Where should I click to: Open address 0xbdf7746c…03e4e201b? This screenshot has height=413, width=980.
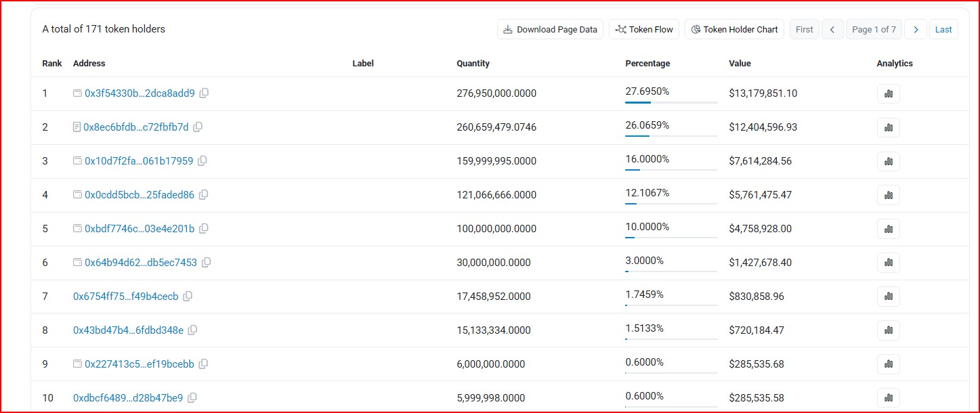[140, 229]
